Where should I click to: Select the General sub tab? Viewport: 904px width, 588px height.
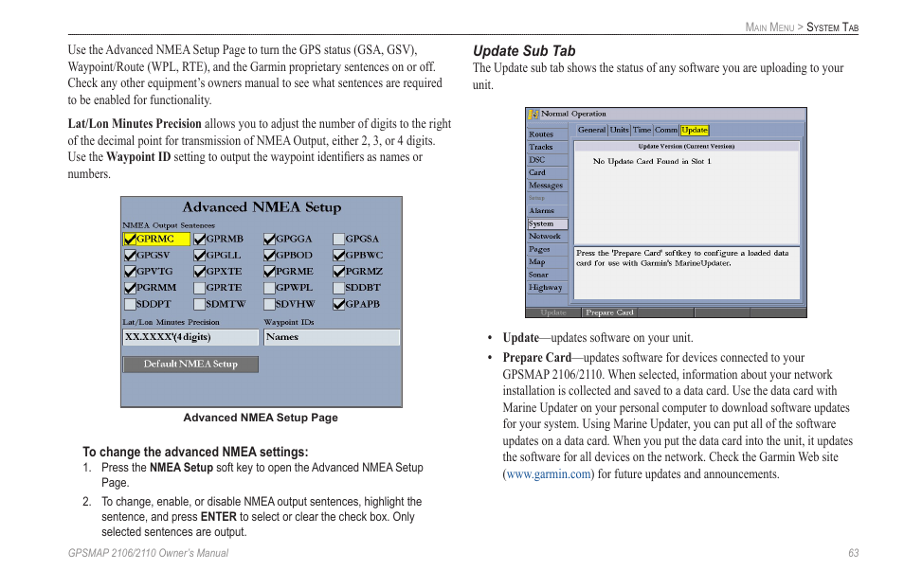point(591,130)
